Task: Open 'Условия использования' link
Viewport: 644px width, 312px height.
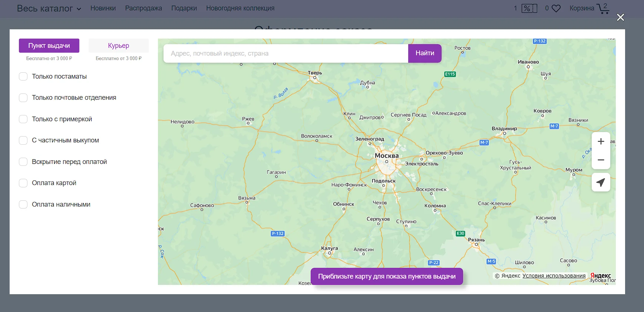Action: pos(554,276)
